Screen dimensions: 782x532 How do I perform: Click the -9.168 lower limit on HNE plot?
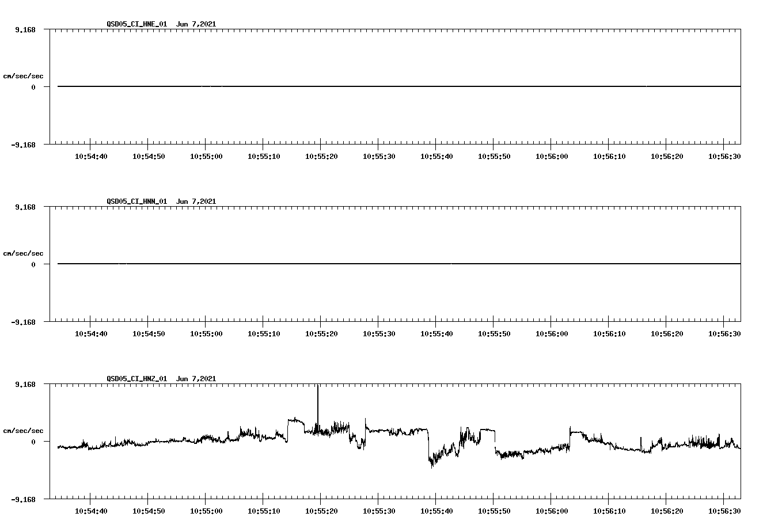point(24,145)
